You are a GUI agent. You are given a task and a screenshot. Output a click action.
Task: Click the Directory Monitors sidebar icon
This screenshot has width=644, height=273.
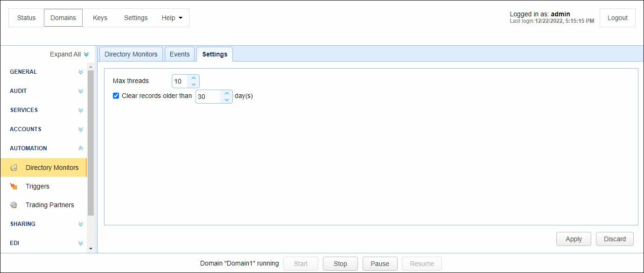(14, 168)
